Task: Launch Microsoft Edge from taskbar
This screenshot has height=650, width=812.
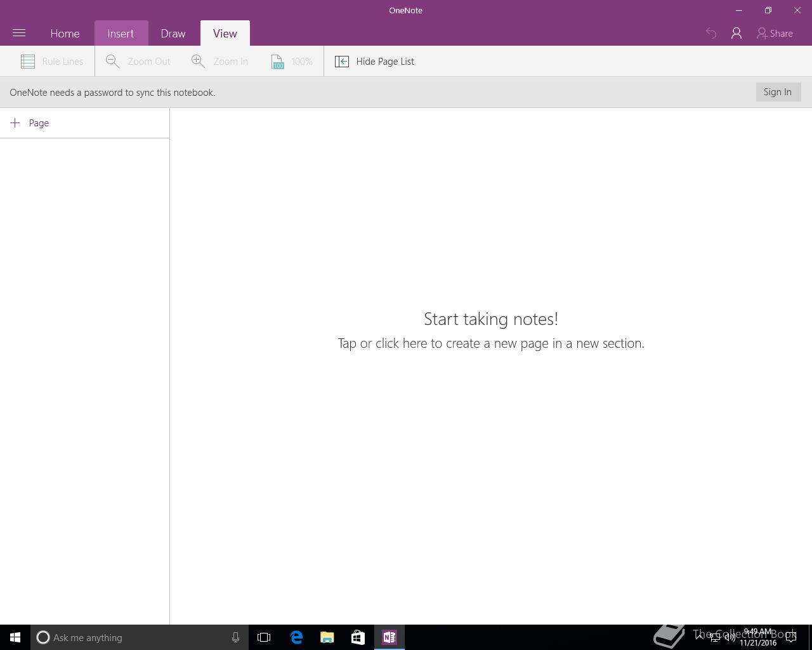Action: pos(296,637)
